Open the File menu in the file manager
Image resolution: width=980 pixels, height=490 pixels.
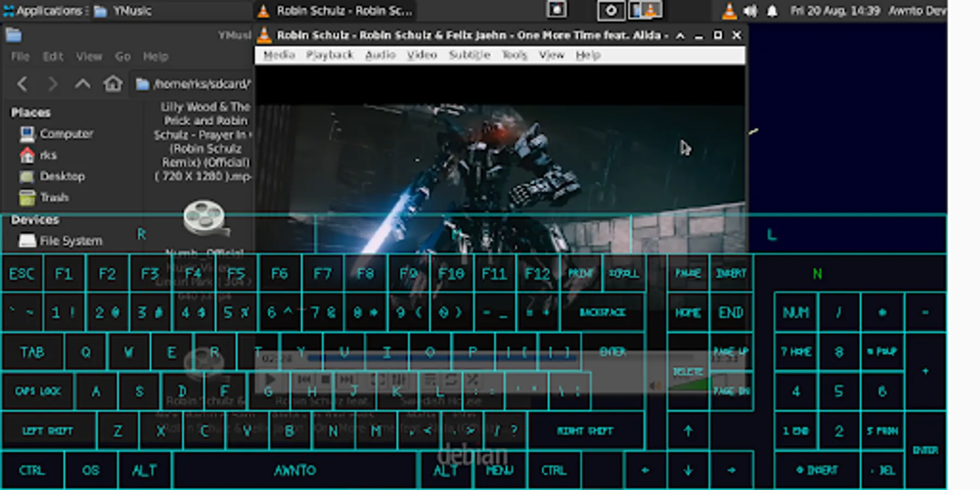click(x=20, y=57)
